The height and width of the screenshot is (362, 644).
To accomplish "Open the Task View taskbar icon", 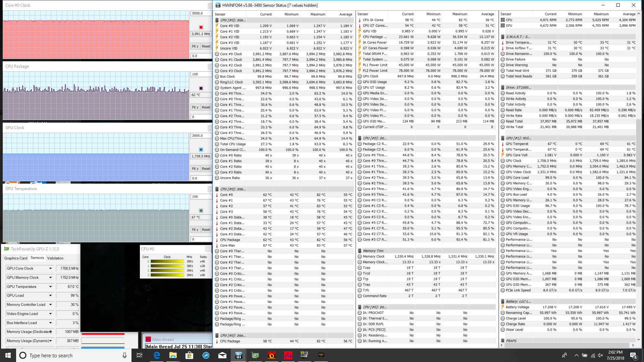I will [x=140, y=355].
